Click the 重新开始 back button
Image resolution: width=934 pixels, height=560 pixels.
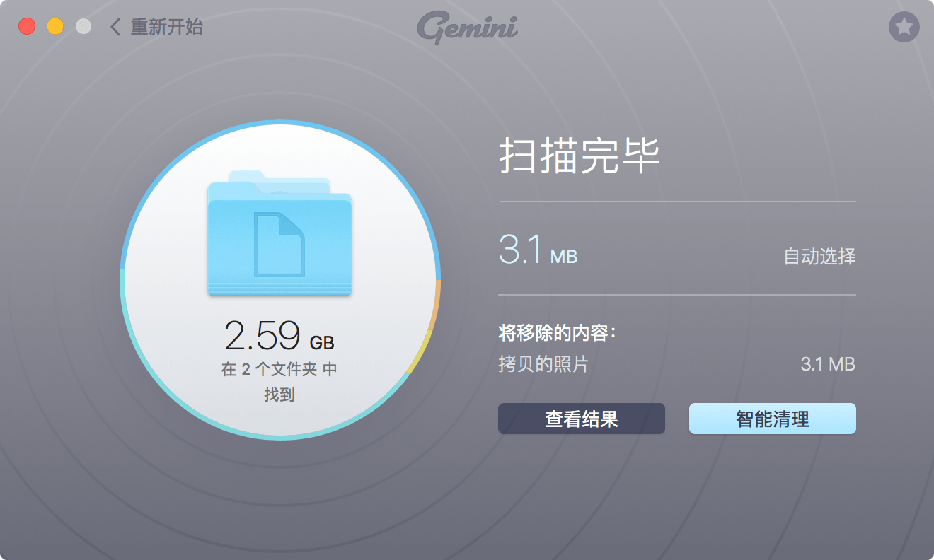pyautogui.click(x=157, y=28)
